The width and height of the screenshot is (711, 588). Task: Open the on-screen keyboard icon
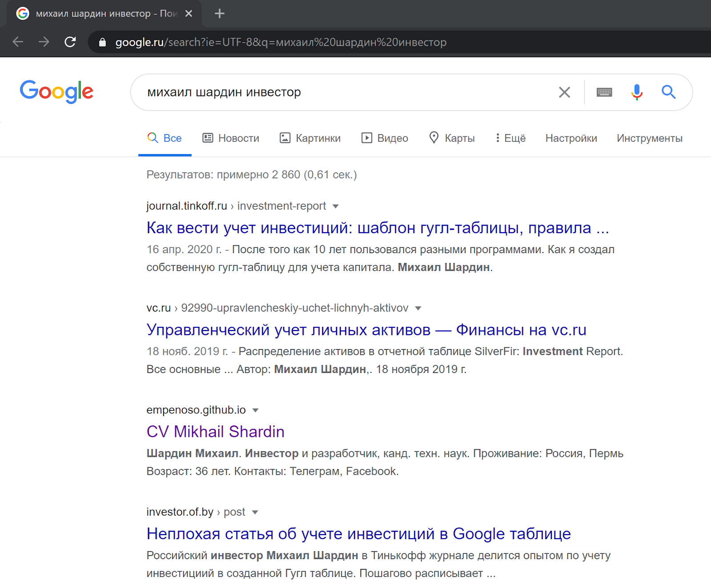coord(604,92)
